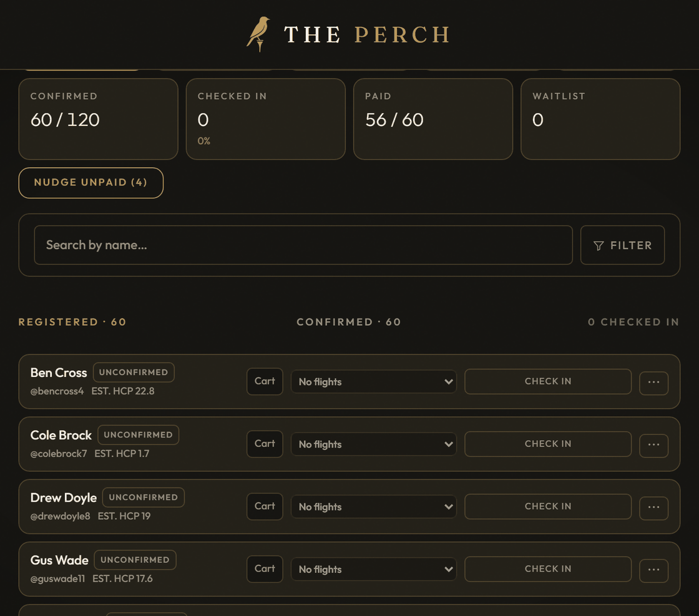Image resolution: width=699 pixels, height=616 pixels.
Task: Open more options for Cole Brock
Action: click(653, 445)
